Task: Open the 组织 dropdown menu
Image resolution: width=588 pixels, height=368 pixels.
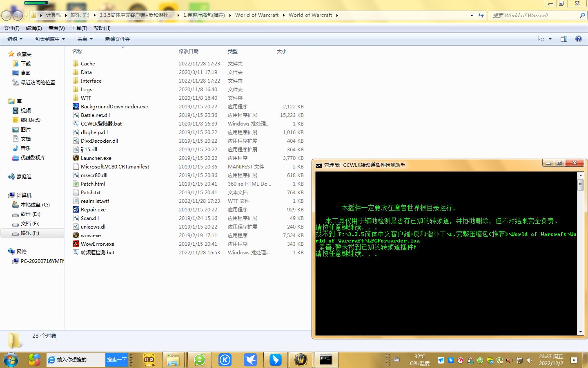Action: [x=15, y=39]
